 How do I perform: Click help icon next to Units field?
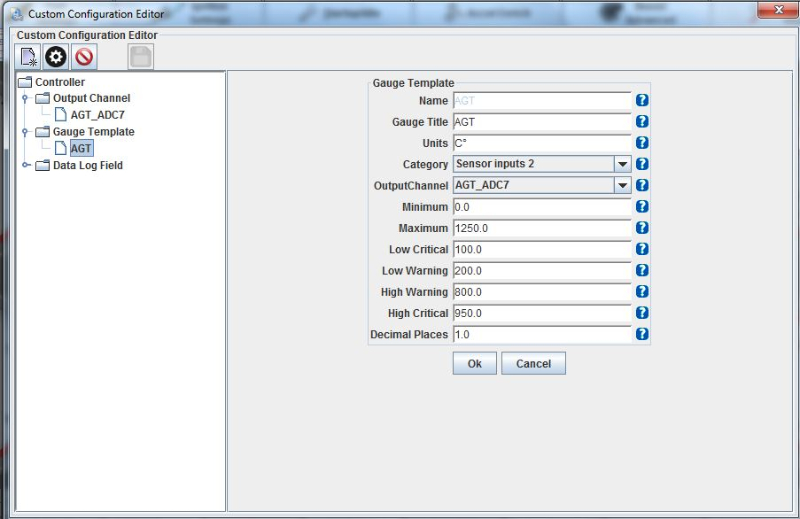[x=643, y=143]
